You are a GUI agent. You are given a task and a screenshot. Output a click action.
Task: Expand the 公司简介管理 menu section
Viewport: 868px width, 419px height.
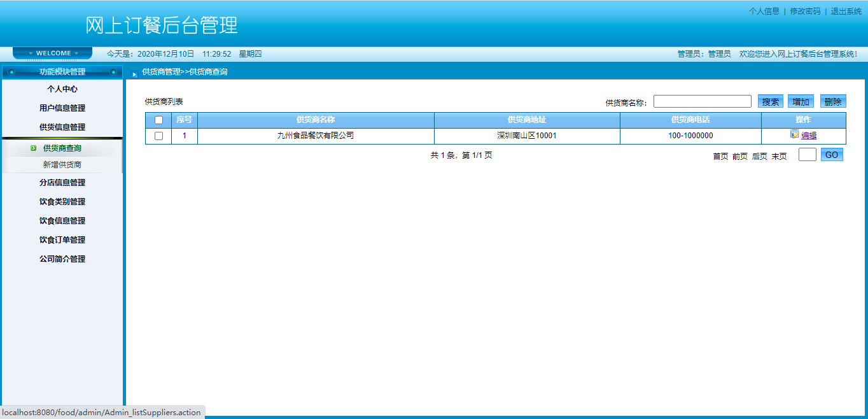pyautogui.click(x=62, y=259)
